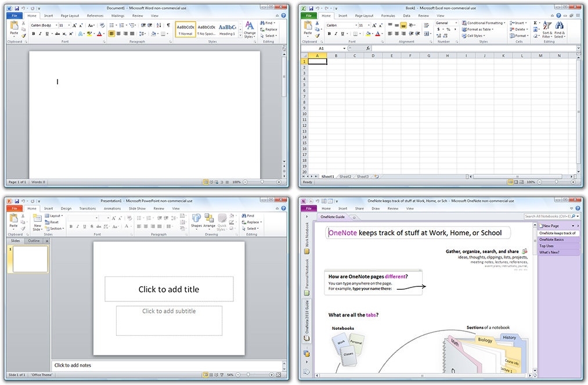Switch to Sheet2 tab in Excel
This screenshot has width=588, height=385.
point(345,177)
